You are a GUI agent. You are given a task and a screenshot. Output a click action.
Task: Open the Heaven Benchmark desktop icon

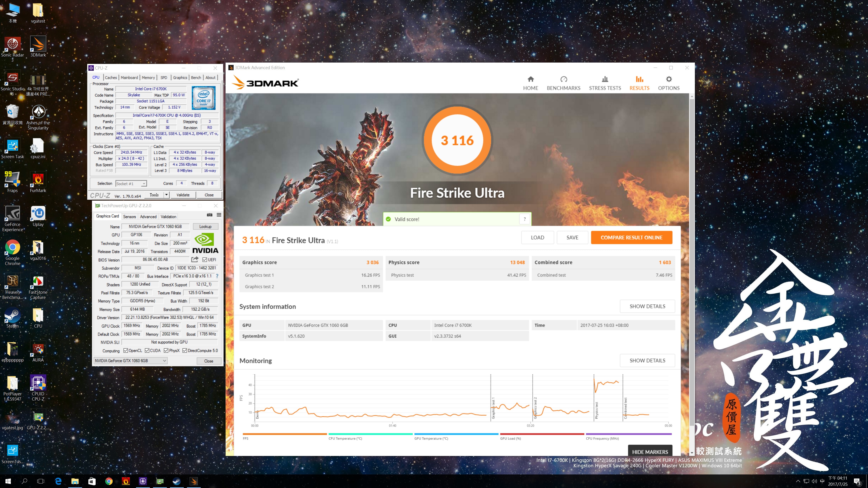(12, 286)
